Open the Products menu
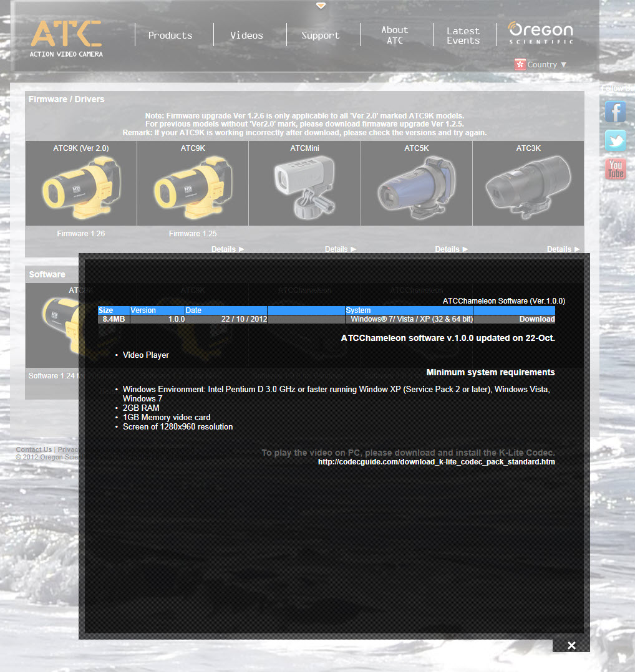Viewport: 635px width, 672px height. [170, 36]
